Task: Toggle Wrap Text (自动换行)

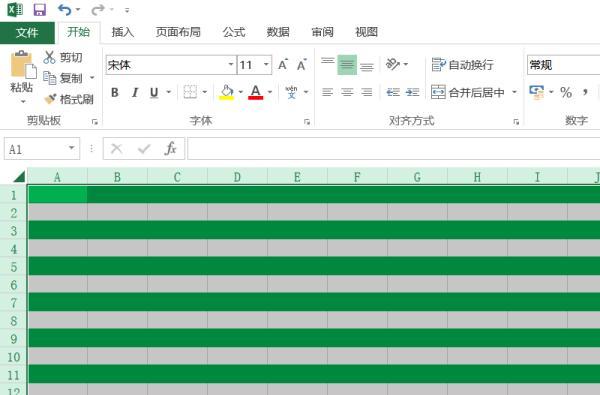Action: [462, 65]
